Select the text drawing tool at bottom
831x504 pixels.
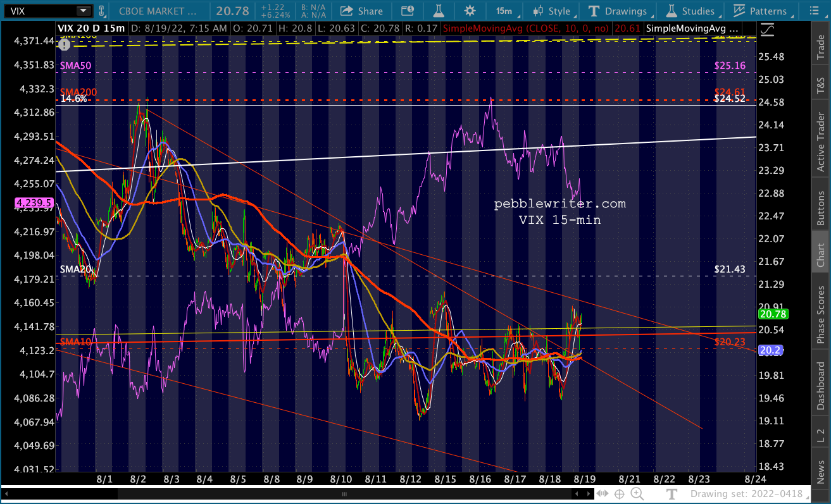coord(672,494)
